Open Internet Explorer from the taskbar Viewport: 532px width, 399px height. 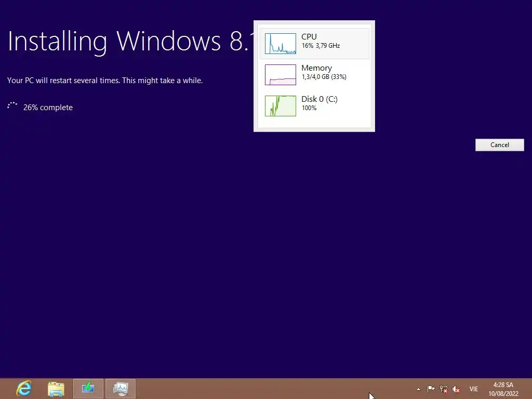[x=24, y=389]
